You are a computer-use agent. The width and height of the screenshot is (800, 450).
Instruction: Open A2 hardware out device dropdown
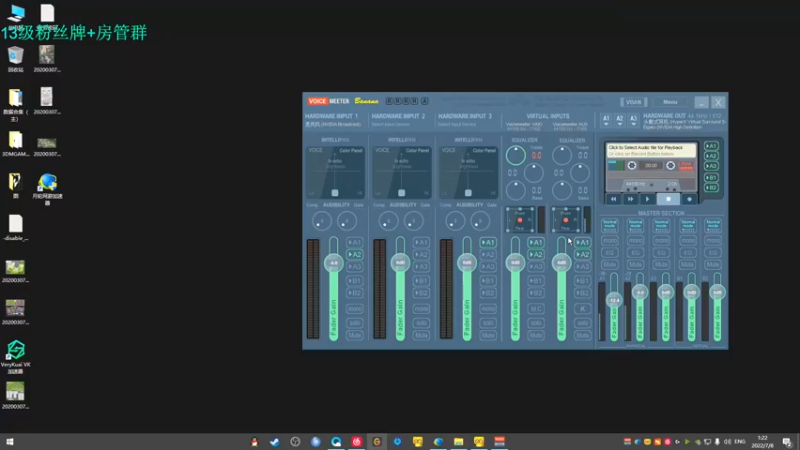click(x=619, y=120)
